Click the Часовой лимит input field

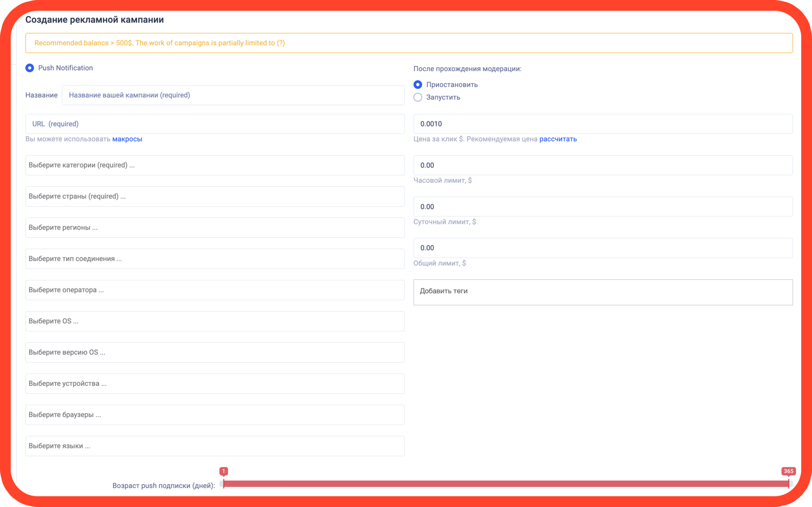pyautogui.click(x=603, y=165)
